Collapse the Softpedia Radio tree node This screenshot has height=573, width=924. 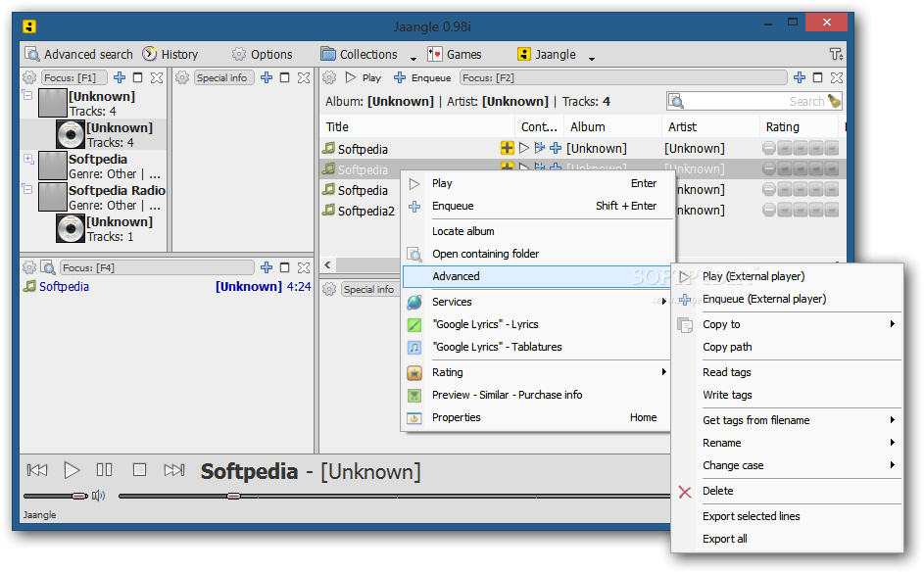(x=27, y=189)
